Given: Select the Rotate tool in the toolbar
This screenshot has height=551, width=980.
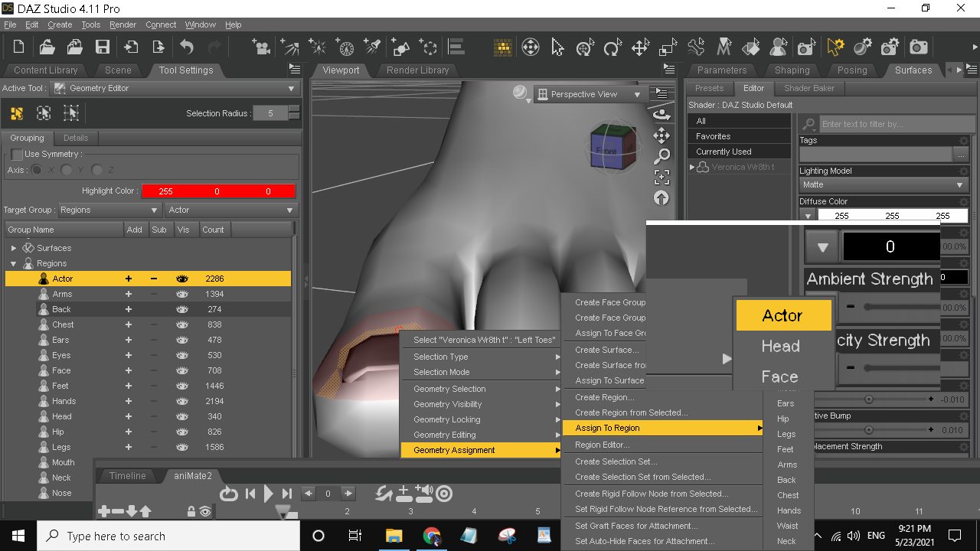Looking at the screenshot, I should point(612,47).
